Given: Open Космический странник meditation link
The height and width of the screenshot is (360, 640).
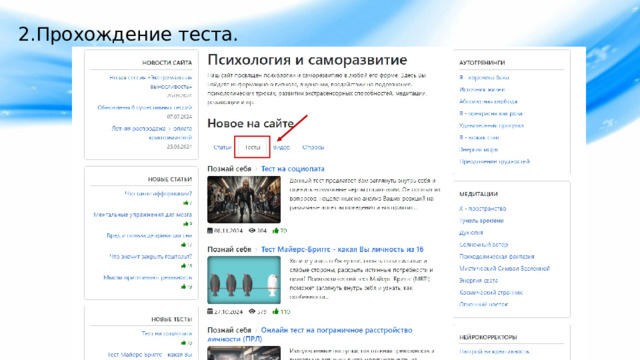Looking at the screenshot, I should pos(491,292).
